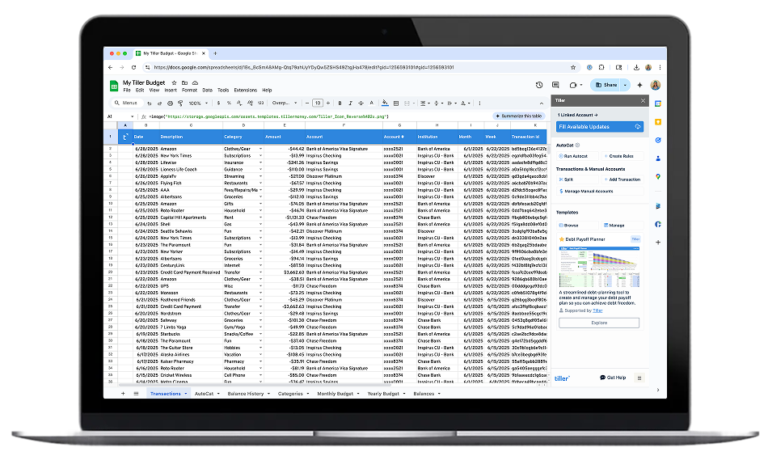This screenshot has width=768, height=456.
Task: Open Google Keep in side rail
Action: 658,122
